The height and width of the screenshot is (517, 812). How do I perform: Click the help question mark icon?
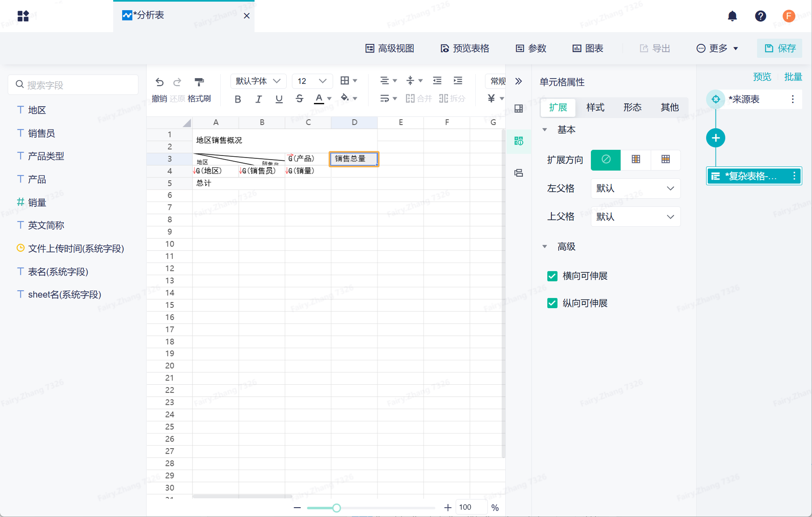(760, 16)
